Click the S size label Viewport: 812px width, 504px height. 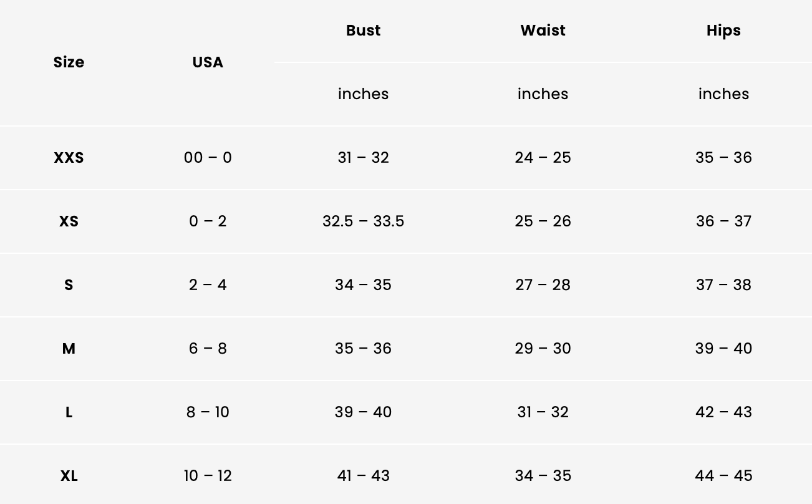[x=69, y=285]
